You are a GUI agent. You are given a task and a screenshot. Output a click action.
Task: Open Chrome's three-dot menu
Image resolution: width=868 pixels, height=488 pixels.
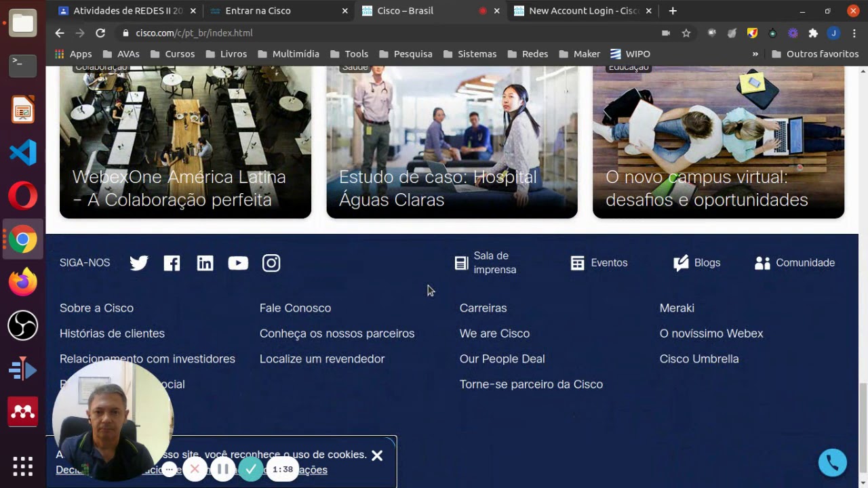854,33
